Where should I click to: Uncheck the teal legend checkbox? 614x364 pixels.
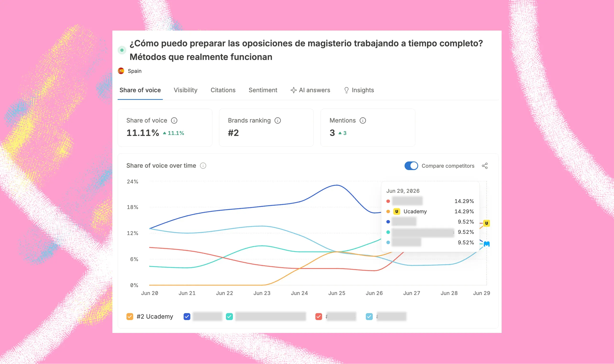[x=229, y=316]
